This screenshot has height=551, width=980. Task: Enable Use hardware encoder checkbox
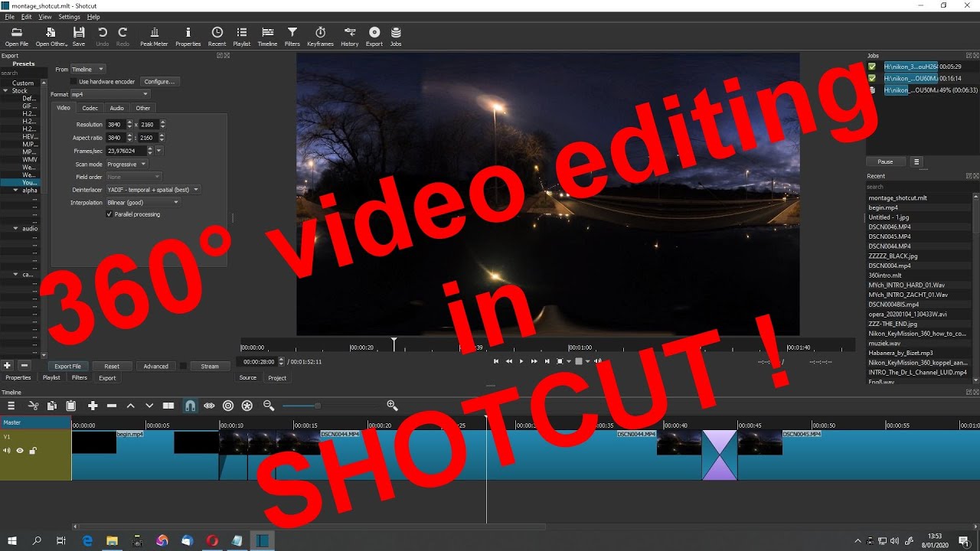point(73,81)
